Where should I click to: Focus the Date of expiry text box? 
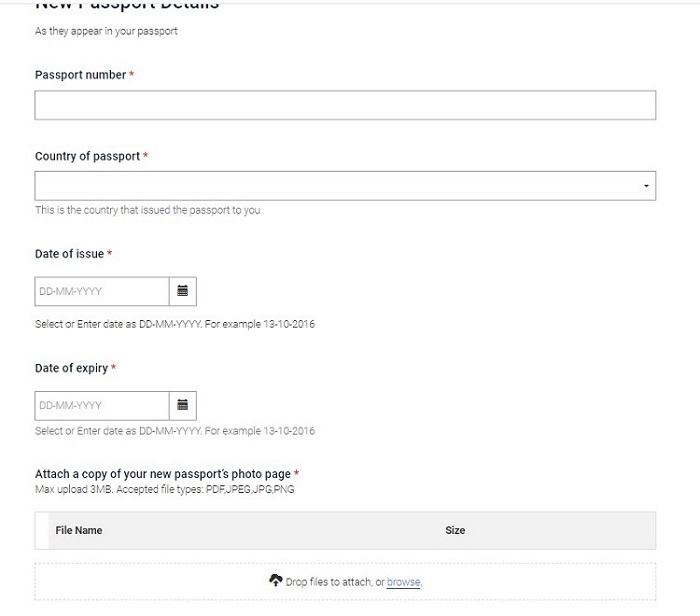(x=102, y=405)
